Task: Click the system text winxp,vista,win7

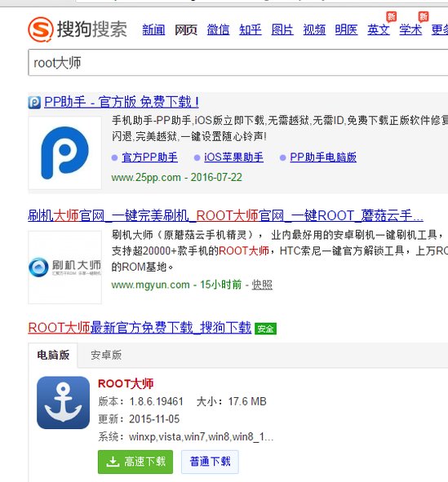Action: point(201,436)
